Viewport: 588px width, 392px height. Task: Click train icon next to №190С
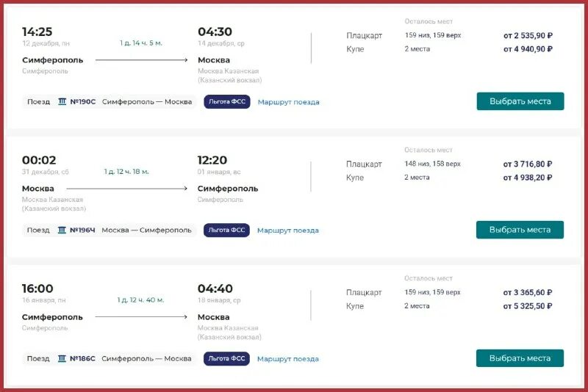(62, 102)
